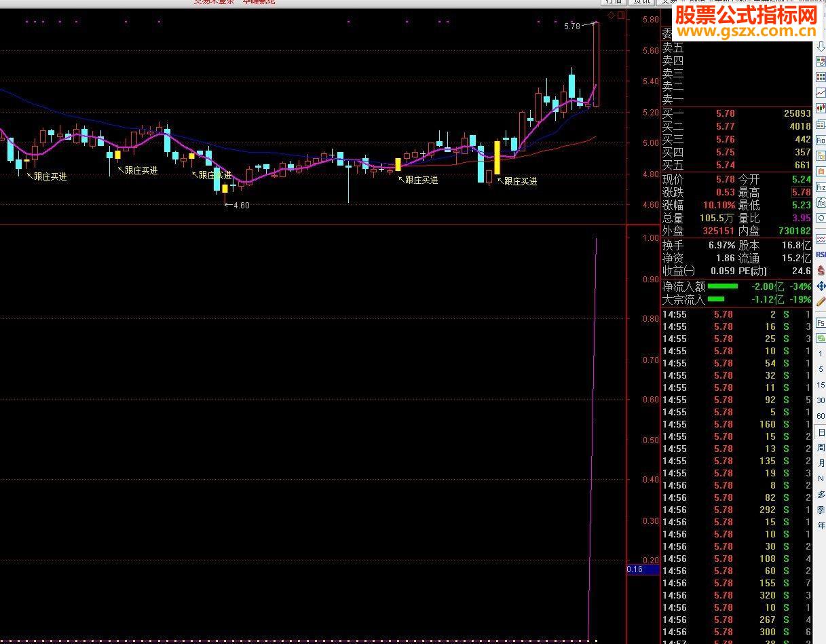Click the 买五 bid row at 5.74
The width and height of the screenshot is (826, 644).
[736, 165]
